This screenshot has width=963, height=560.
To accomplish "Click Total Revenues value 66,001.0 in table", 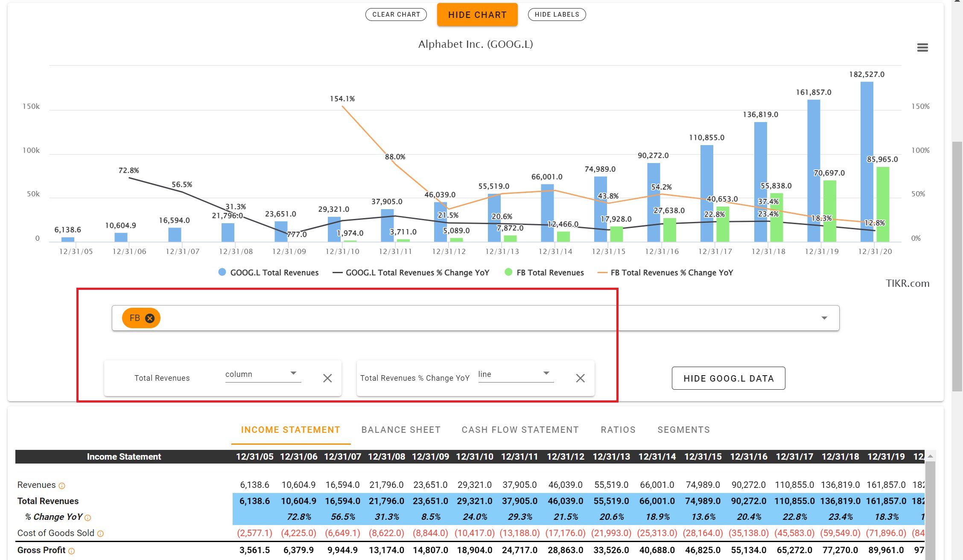I will pyautogui.click(x=657, y=501).
